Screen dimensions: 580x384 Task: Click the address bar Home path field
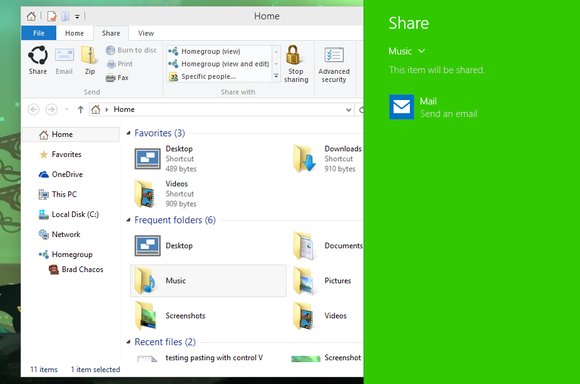(x=221, y=110)
